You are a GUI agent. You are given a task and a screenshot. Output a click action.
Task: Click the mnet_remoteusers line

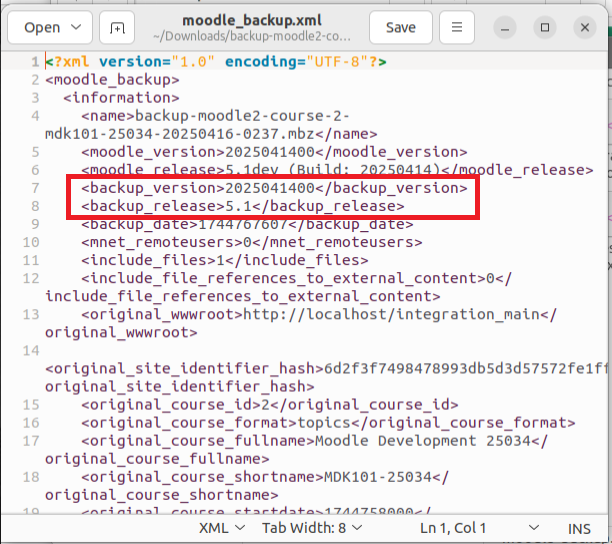pyautogui.click(x=252, y=242)
